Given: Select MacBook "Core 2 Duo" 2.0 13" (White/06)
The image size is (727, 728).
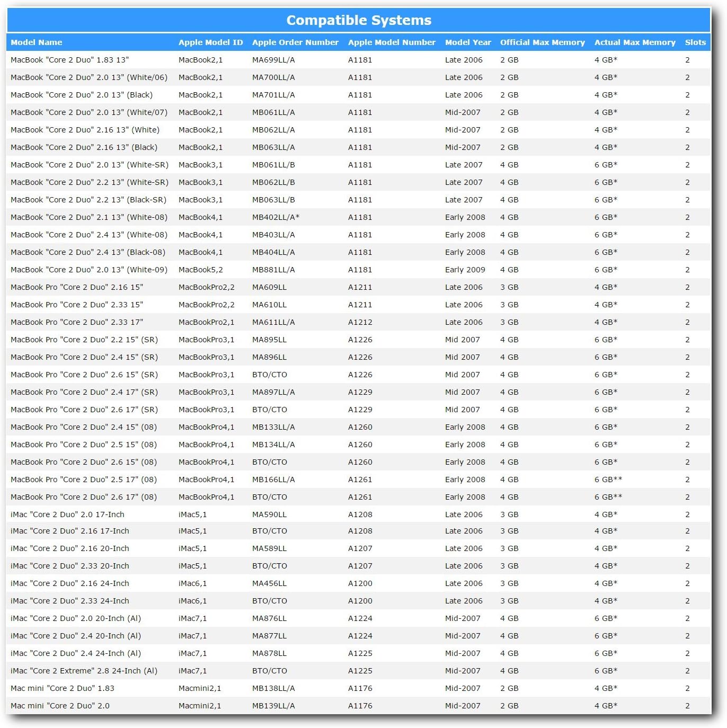Looking at the screenshot, I should point(89,77).
